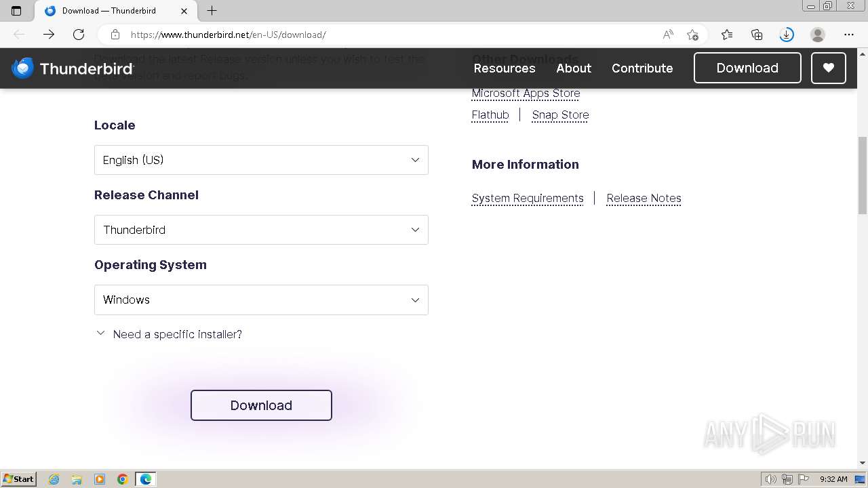
Task: Open the browser tab actions menu icon
Action: click(x=16, y=11)
